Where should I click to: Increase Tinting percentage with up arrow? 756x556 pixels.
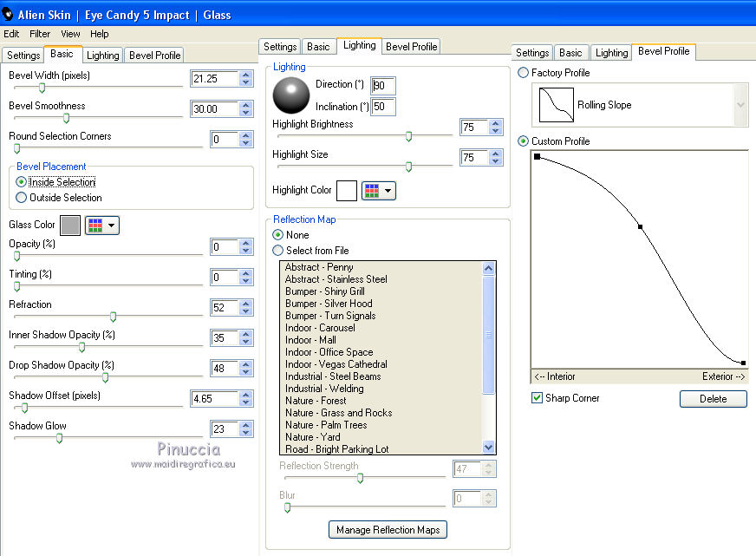[246, 273]
